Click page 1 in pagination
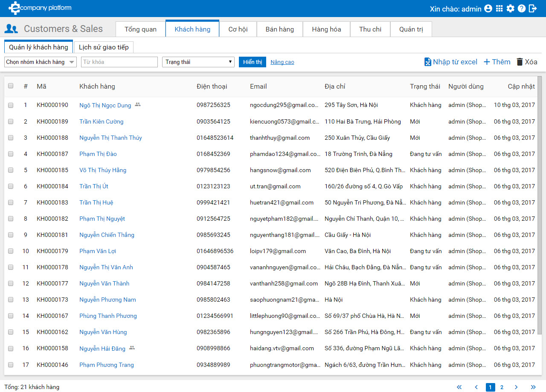546x392 pixels. point(491,387)
